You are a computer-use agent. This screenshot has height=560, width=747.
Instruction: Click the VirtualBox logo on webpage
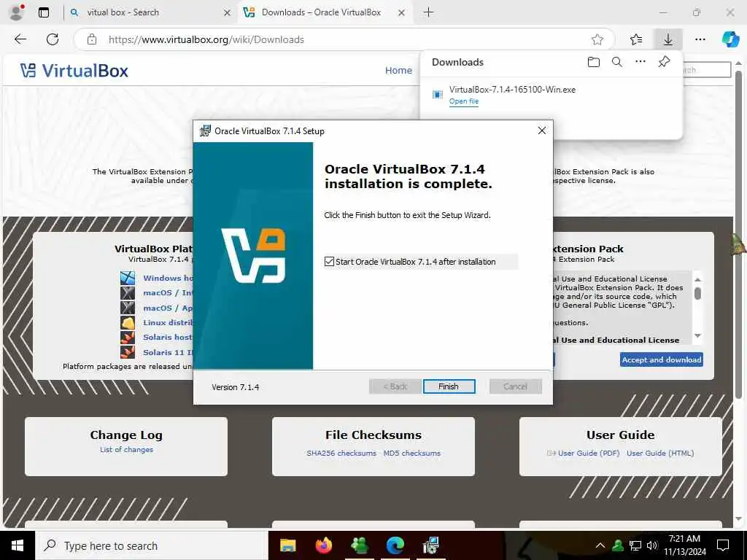tap(74, 71)
